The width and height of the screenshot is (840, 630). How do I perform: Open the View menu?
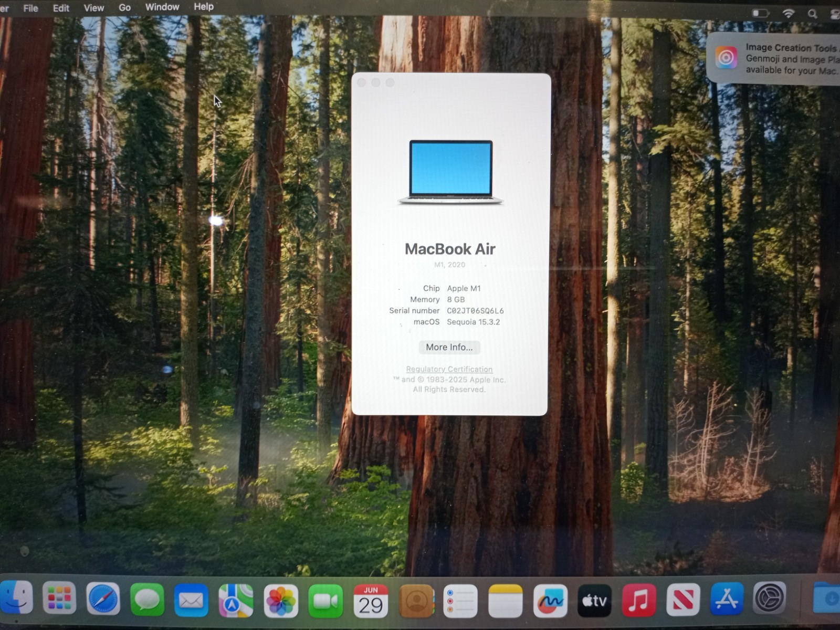[93, 8]
